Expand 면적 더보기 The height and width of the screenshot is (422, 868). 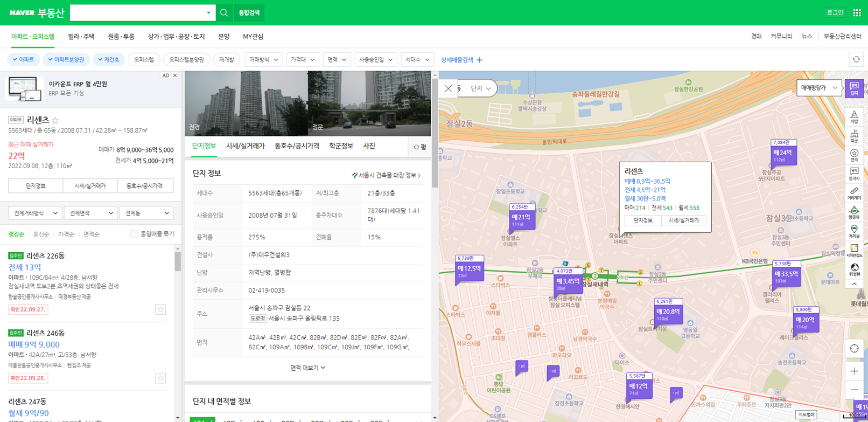(307, 368)
